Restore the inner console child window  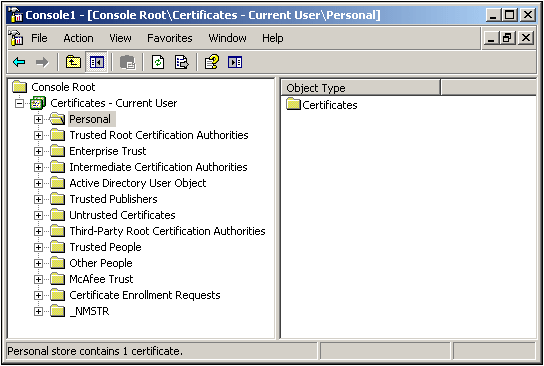(508, 37)
